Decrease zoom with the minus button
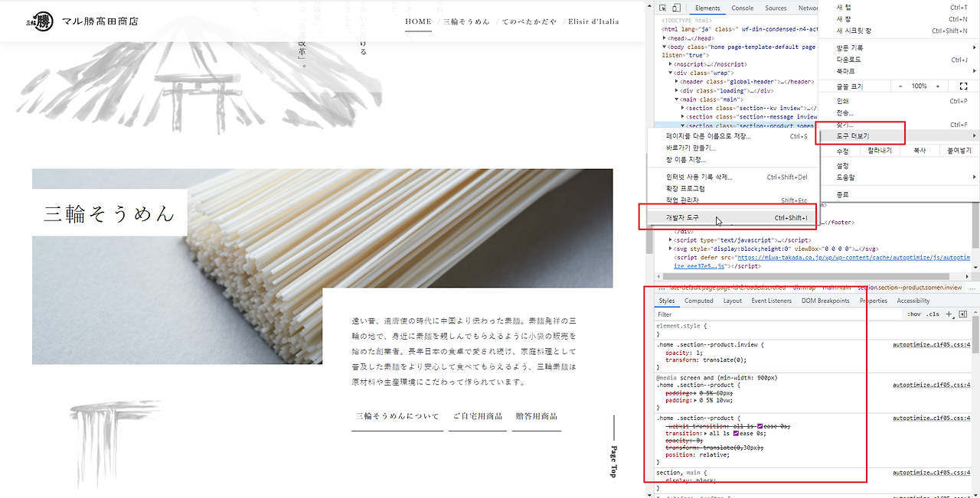Image resolution: width=980 pixels, height=498 pixels. pos(900,86)
